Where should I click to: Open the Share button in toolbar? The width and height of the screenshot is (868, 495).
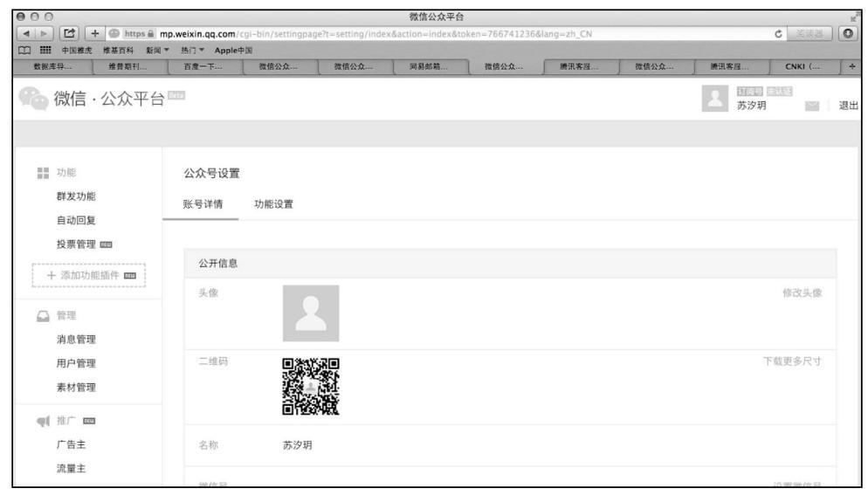tap(69, 34)
